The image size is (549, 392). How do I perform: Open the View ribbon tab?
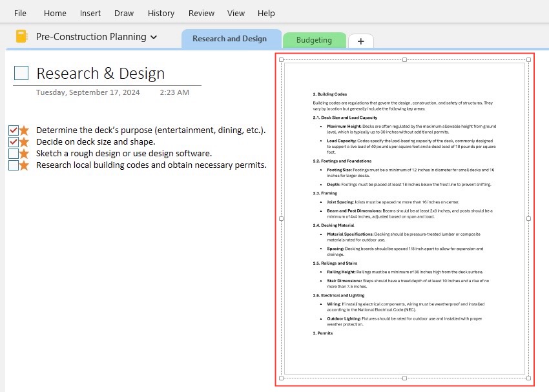pos(236,14)
